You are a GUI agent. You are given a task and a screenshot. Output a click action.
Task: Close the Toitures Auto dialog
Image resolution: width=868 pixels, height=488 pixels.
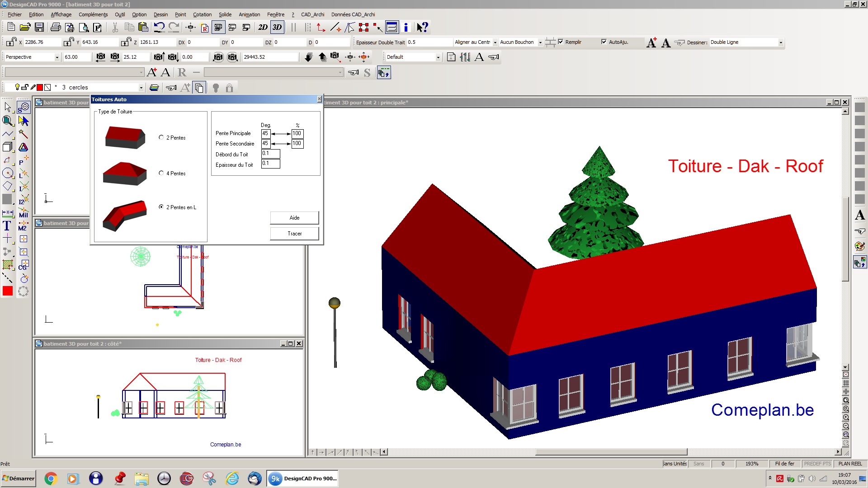(320, 99)
